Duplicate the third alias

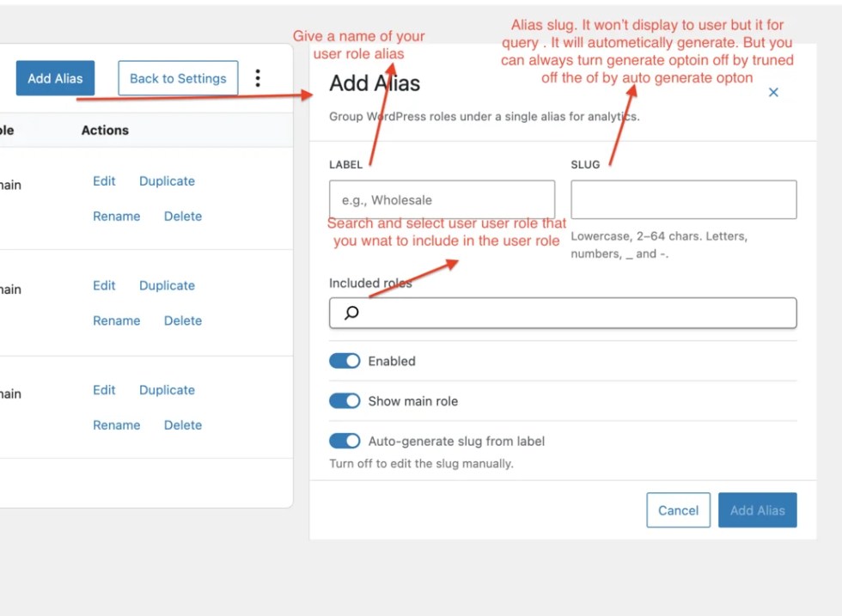[x=166, y=389]
